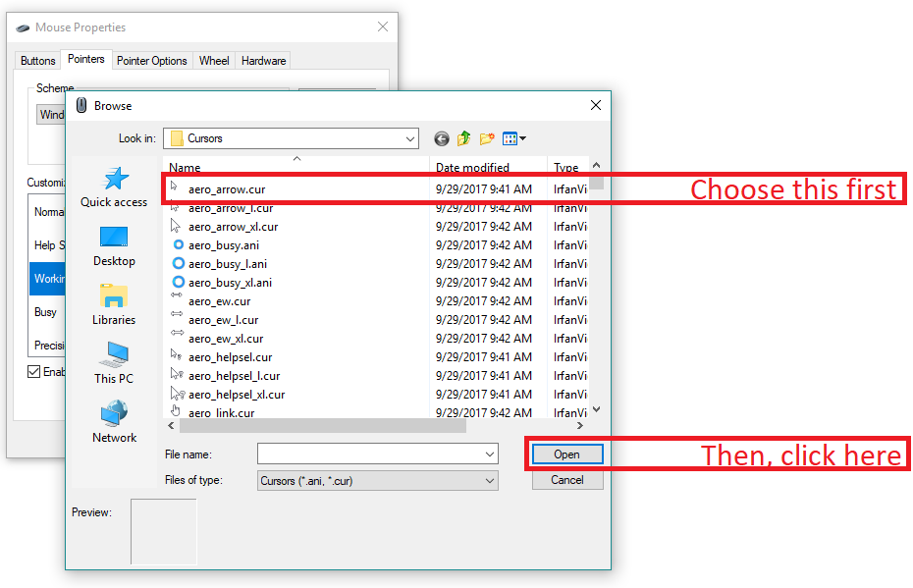Image resolution: width=913 pixels, height=588 pixels.
Task: Cancel the Browse dialog
Action: point(567,480)
